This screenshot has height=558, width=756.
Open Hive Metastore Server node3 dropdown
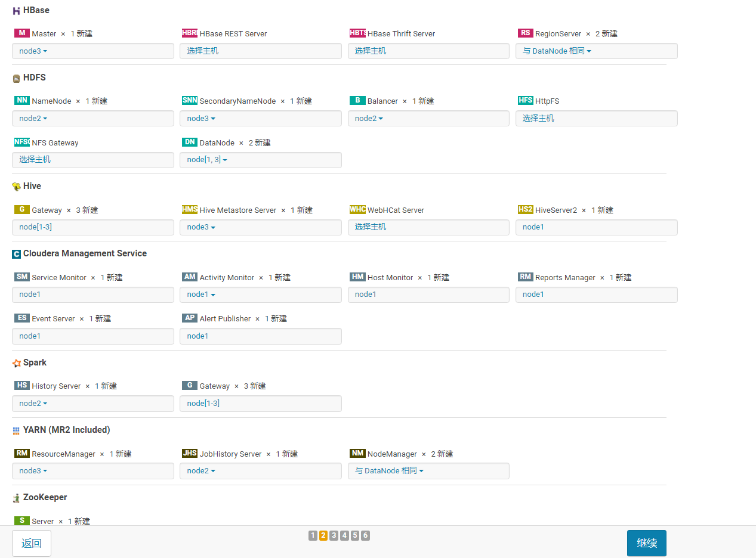(261, 227)
